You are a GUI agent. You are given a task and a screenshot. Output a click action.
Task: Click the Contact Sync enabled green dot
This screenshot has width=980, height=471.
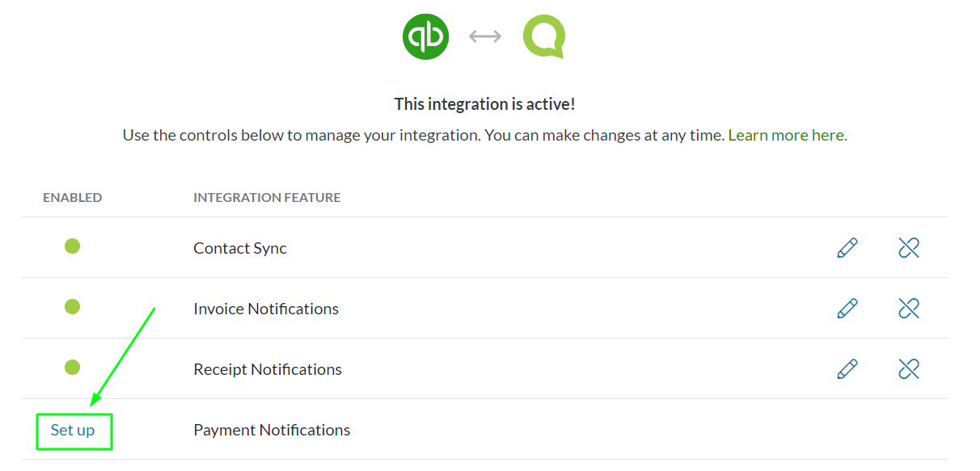(x=72, y=246)
